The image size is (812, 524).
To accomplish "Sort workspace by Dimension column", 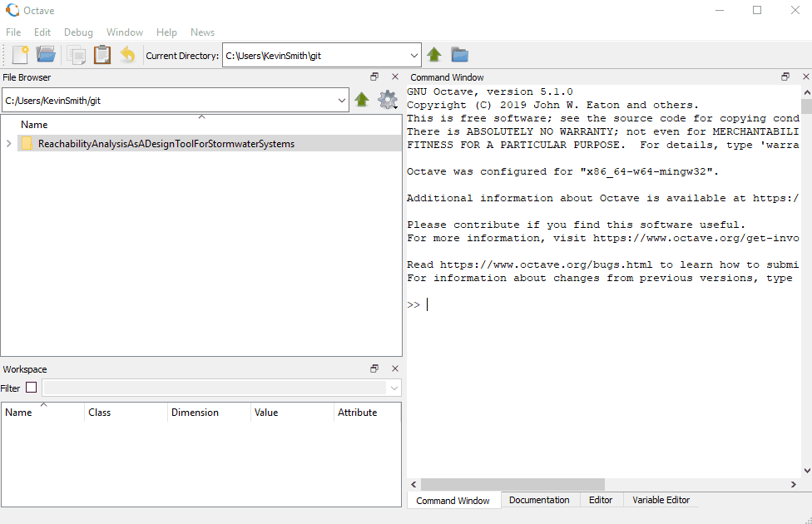I will tap(209, 413).
